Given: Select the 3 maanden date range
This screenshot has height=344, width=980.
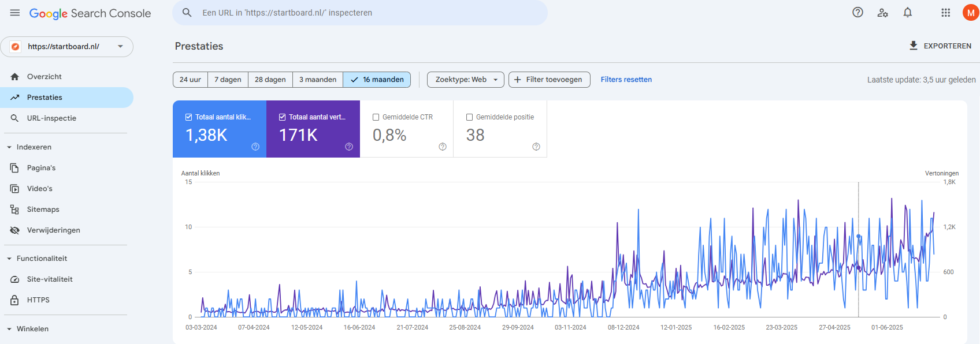Looking at the screenshot, I should click(x=317, y=80).
